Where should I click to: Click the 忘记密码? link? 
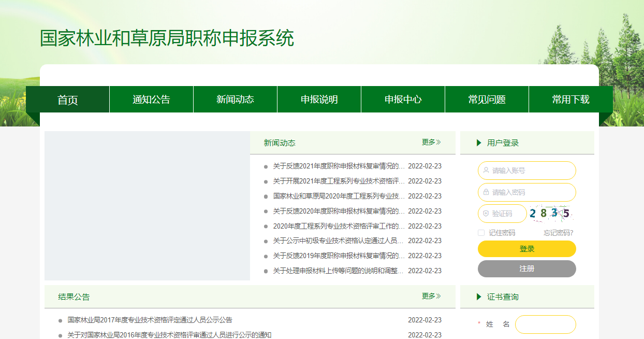(558, 233)
